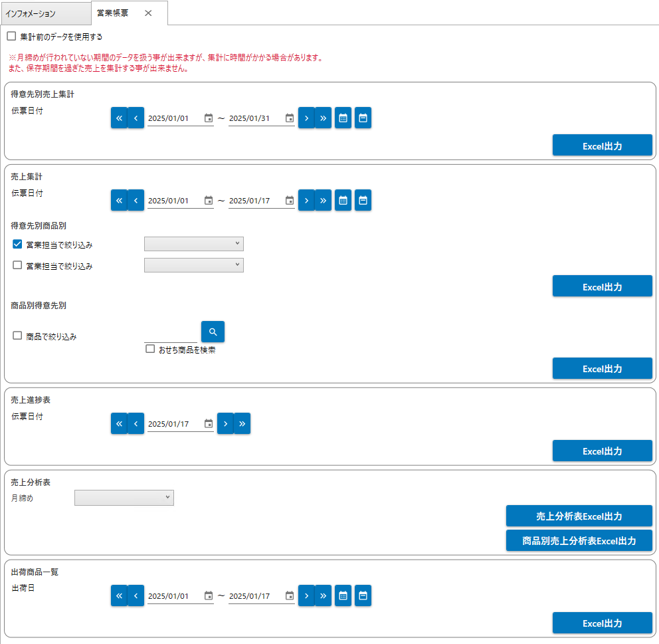Image resolution: width=659 pixels, height=644 pixels.
Task: Click single-day calendar button in 出荷商品一覧
Action: (x=363, y=595)
